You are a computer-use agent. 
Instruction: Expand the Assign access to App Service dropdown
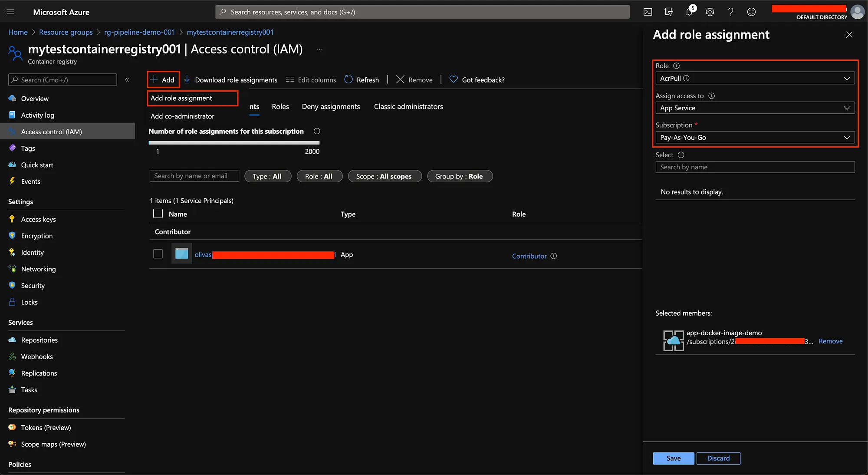pos(755,108)
